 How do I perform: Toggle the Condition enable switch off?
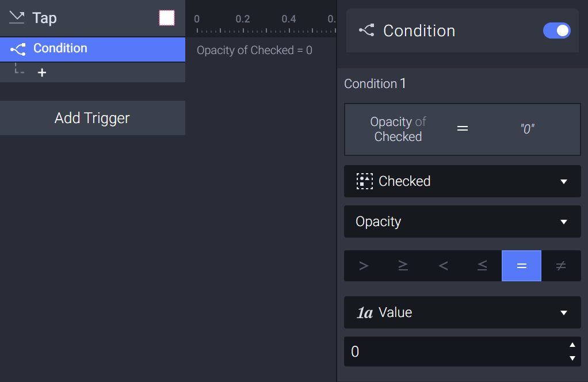pos(556,30)
